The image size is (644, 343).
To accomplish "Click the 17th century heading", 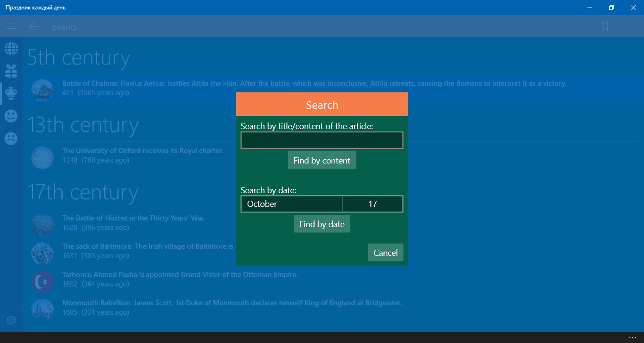I will (x=83, y=192).
